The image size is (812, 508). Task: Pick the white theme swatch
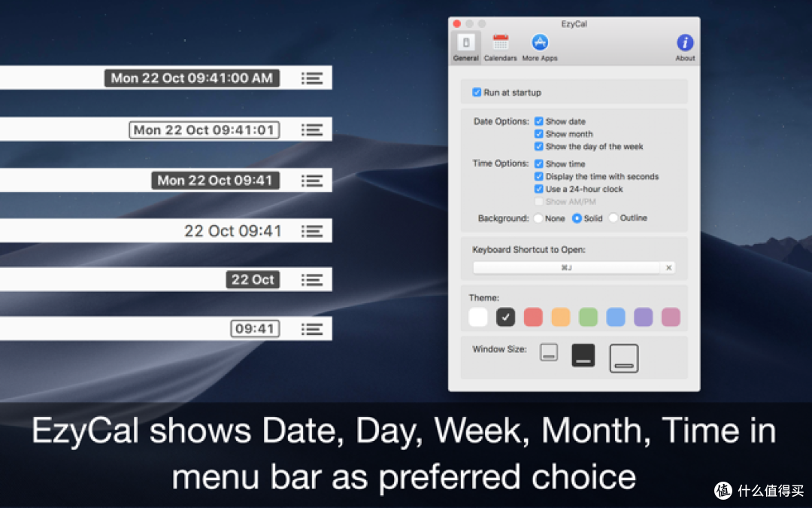pos(478,317)
